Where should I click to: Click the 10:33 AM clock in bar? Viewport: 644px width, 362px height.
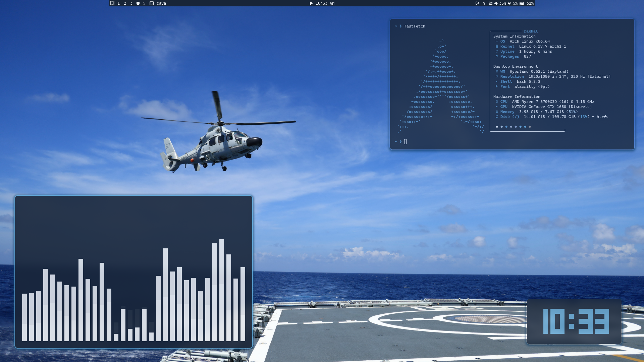(325, 3)
